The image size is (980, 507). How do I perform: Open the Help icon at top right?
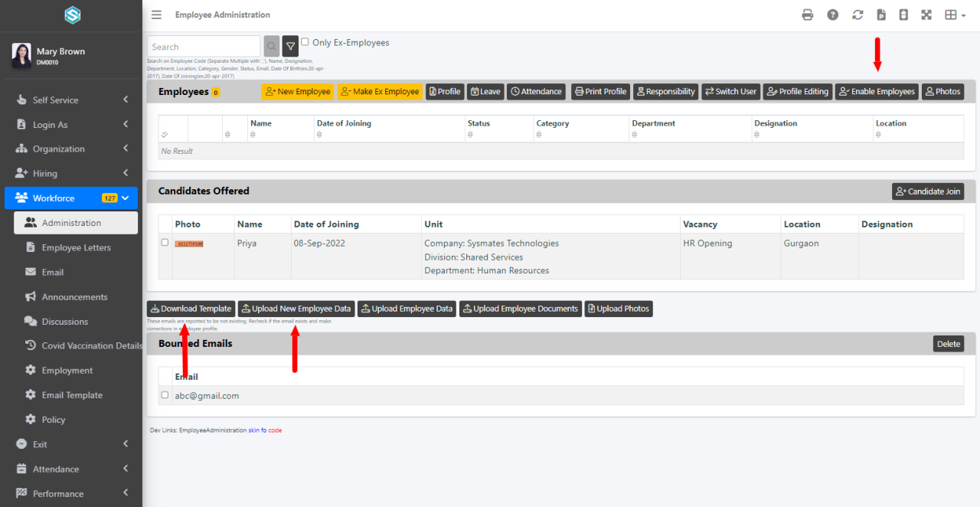832,15
